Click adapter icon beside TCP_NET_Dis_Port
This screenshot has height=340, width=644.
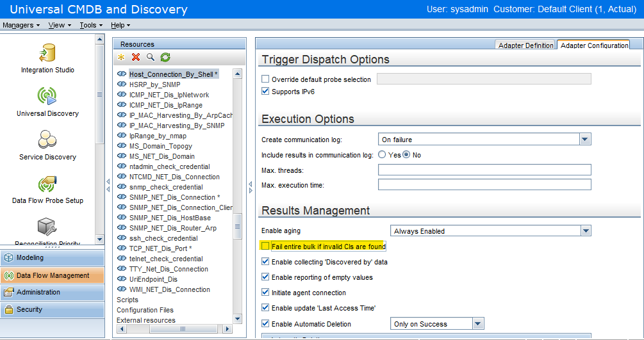pos(122,248)
